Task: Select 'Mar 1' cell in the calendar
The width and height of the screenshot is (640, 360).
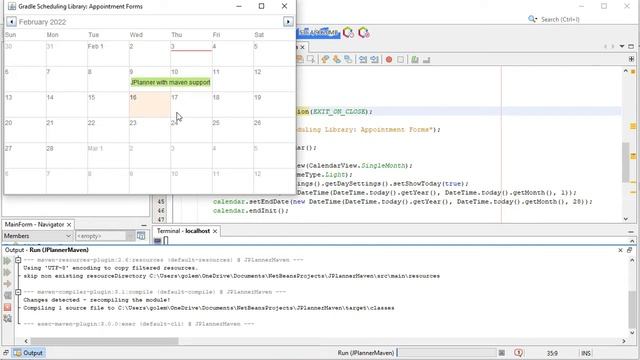Action: click(108, 156)
